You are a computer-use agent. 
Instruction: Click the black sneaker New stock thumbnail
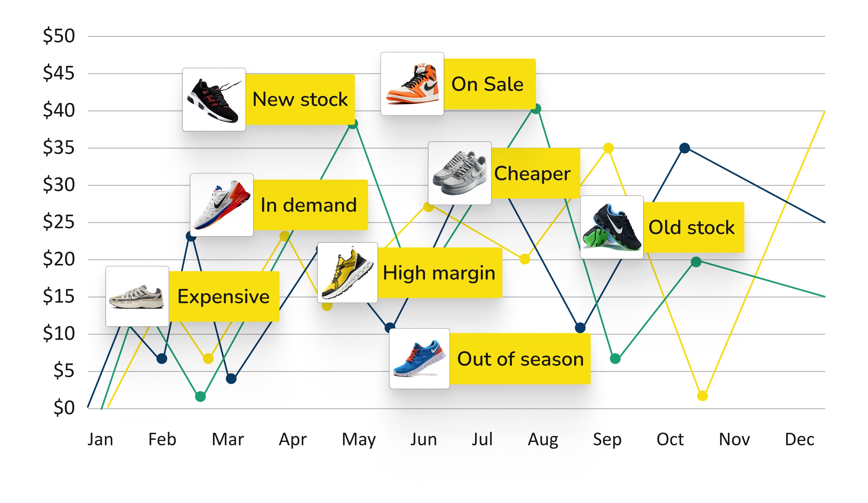[214, 100]
